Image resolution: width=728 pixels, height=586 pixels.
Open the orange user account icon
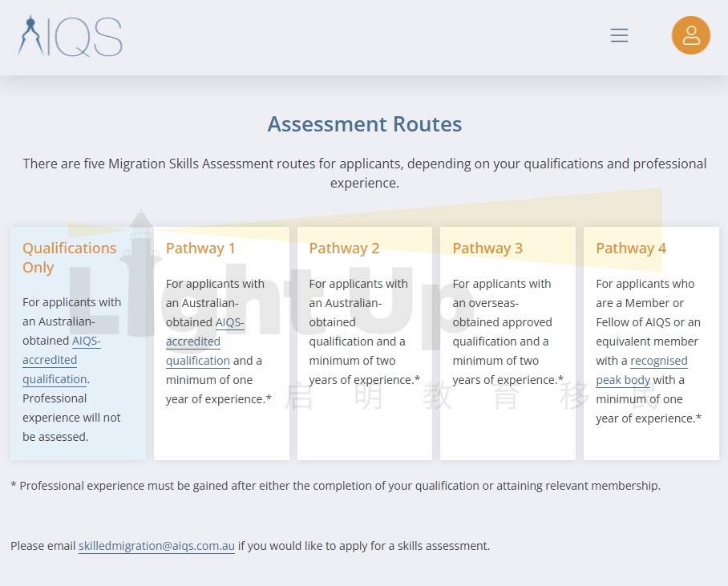click(690, 35)
